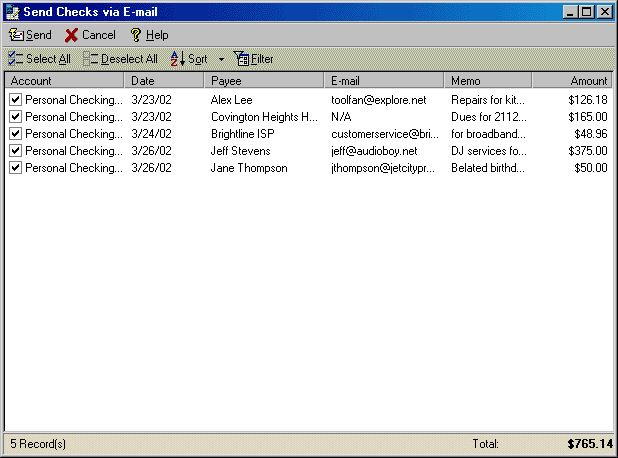The height and width of the screenshot is (458, 618).
Task: Sort by the Date column header
Action: tap(164, 80)
